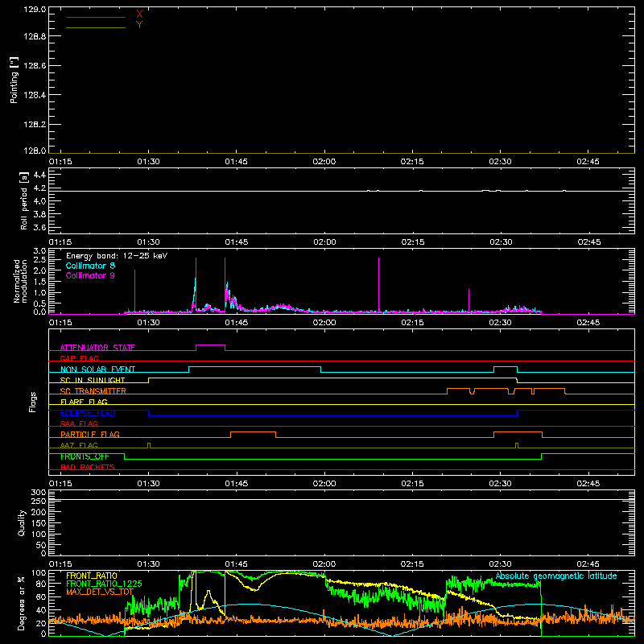Click the tall magenta modulation spike near 02:09
Image resolution: width=644 pixels, height=644 pixels.
[378, 285]
